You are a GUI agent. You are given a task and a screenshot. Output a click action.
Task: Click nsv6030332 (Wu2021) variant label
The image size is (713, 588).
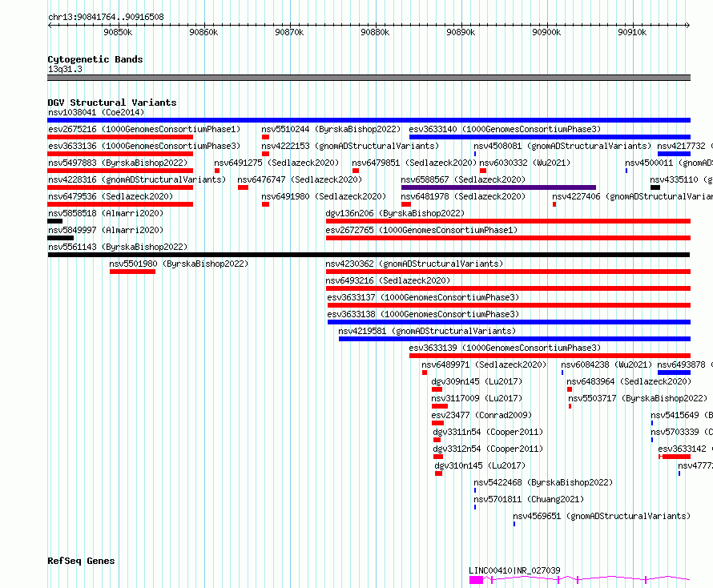(x=525, y=163)
